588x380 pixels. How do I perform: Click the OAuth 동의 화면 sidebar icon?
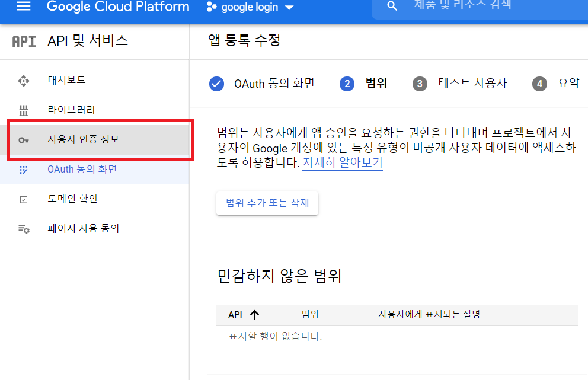tap(24, 170)
